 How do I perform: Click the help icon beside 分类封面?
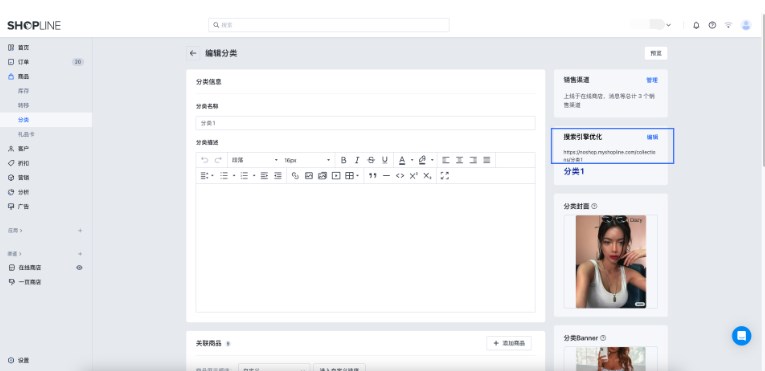pyautogui.click(x=594, y=206)
